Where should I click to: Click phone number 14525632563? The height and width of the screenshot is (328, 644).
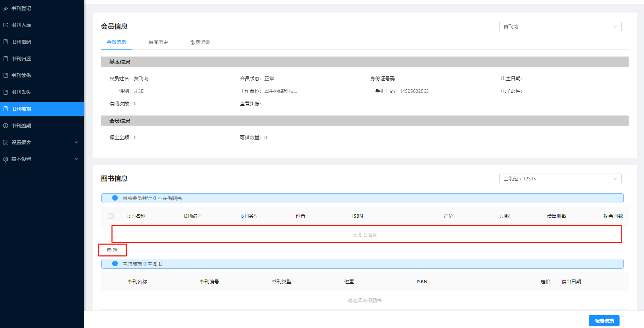414,91
